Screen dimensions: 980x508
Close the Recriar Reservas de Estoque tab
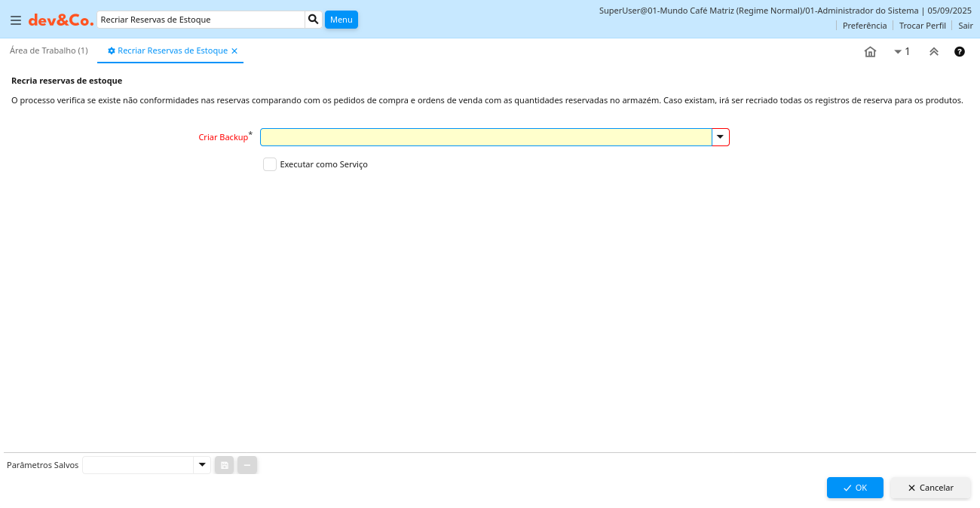point(234,50)
